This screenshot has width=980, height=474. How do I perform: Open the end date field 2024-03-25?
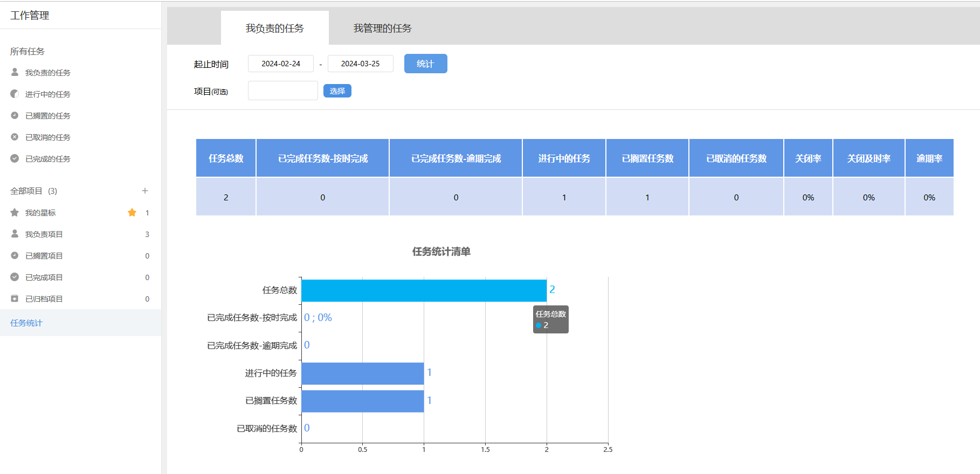pos(360,64)
